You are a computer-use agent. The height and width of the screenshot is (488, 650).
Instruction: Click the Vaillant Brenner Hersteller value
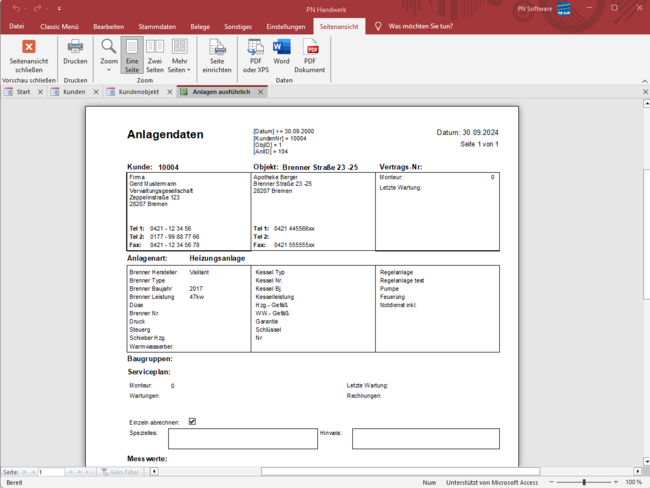(x=199, y=272)
